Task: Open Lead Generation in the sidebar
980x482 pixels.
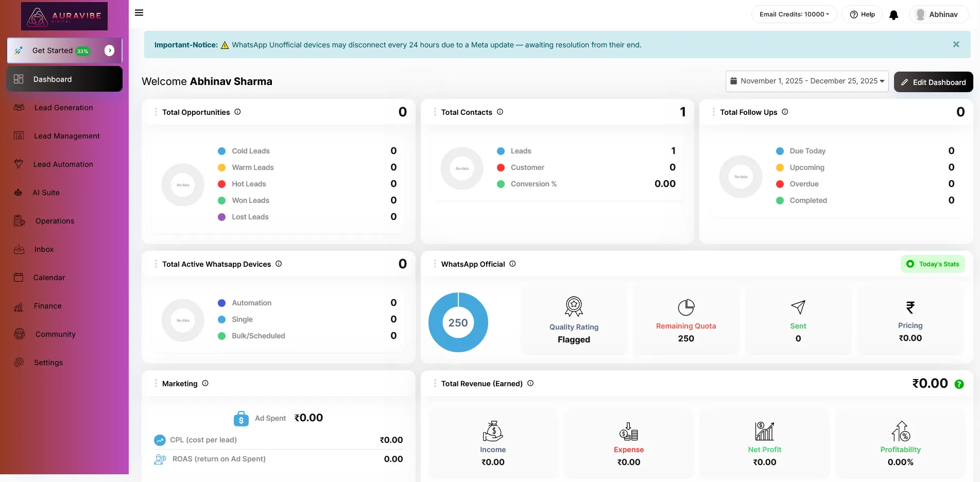Action: click(x=63, y=108)
